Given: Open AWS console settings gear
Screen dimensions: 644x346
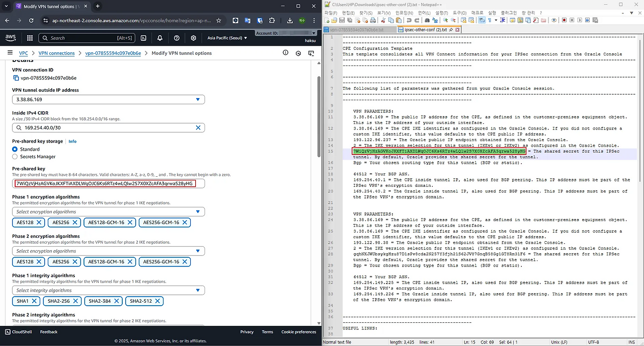Looking at the screenshot, I should [x=194, y=38].
